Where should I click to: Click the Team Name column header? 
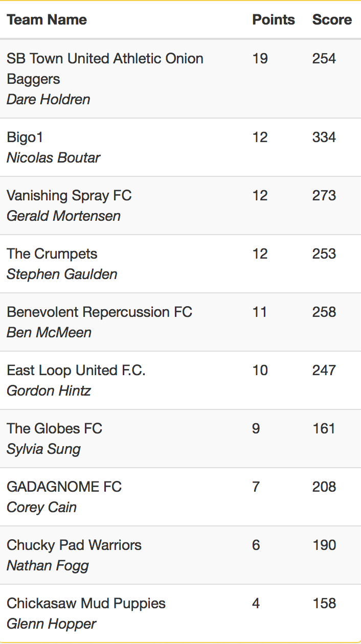[x=47, y=20]
